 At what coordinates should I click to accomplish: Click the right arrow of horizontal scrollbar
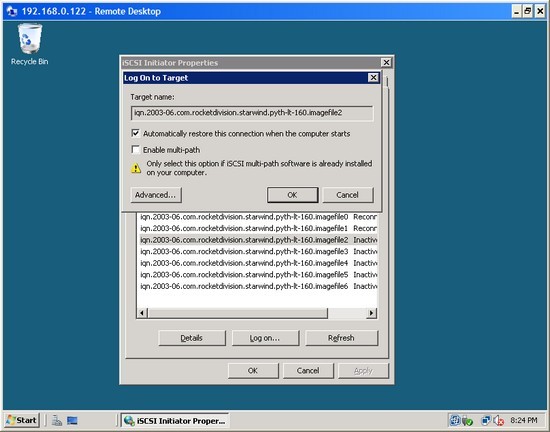[x=371, y=313]
